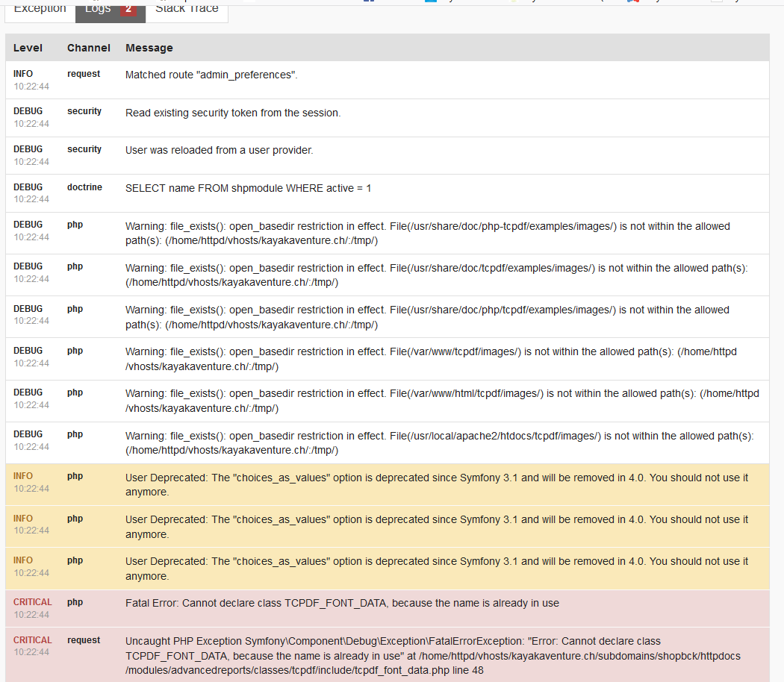Click the Level column header
The image size is (784, 682).
coord(28,48)
